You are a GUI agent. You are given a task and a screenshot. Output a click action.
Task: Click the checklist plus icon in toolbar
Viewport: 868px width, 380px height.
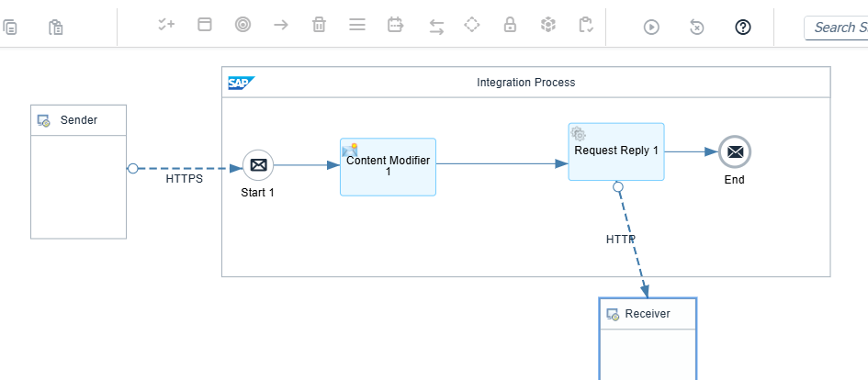click(166, 25)
